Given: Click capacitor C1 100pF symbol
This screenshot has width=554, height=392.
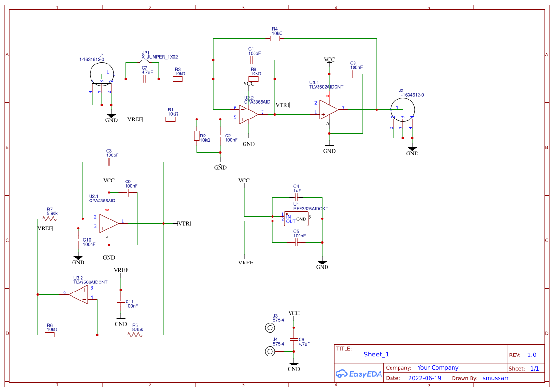Looking at the screenshot, I should 252,59.
